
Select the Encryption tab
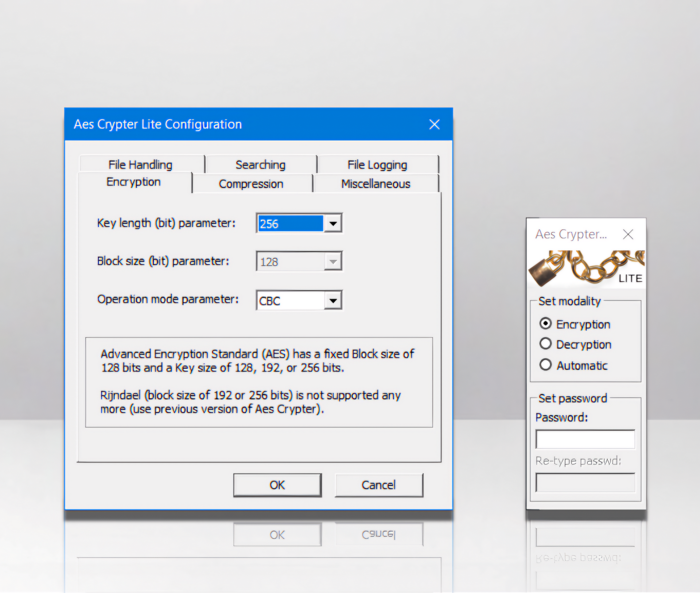coord(134,182)
